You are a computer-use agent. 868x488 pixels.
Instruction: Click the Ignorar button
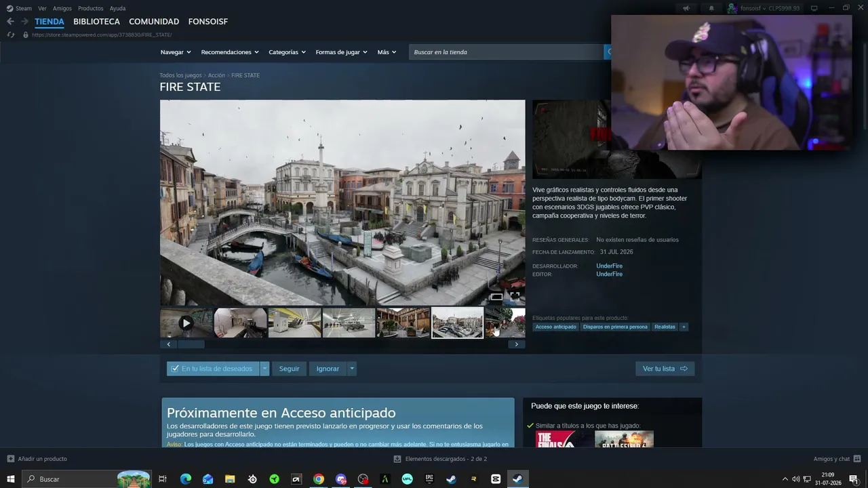tap(328, 369)
